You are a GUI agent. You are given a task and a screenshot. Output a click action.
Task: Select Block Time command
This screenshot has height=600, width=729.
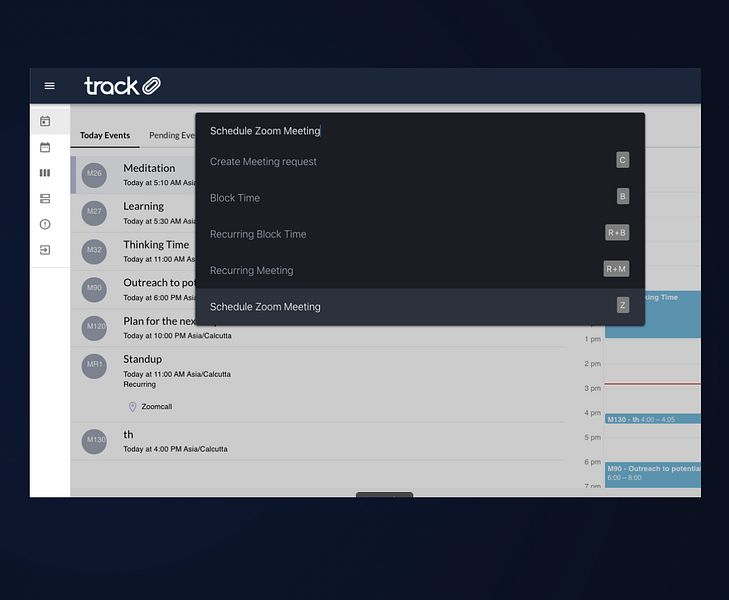click(x=420, y=198)
